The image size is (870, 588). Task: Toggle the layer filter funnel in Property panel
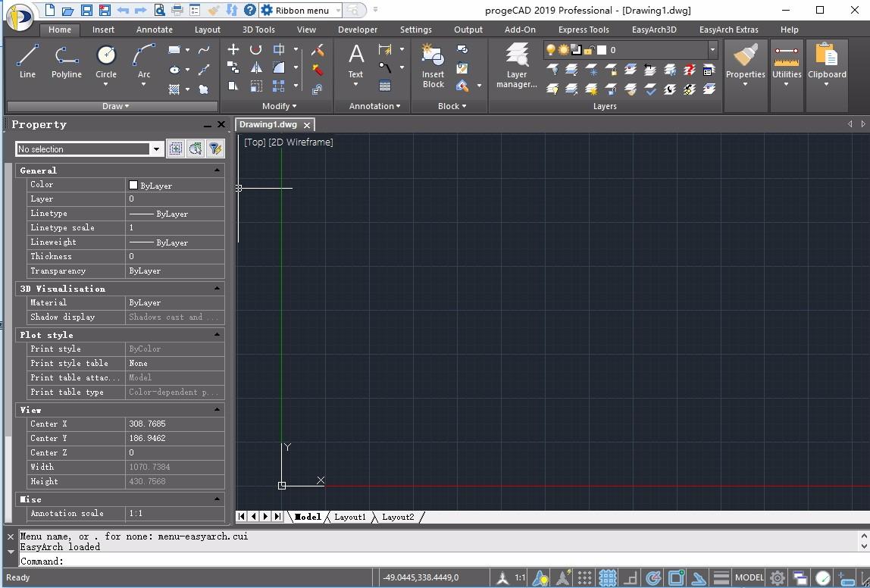[214, 149]
